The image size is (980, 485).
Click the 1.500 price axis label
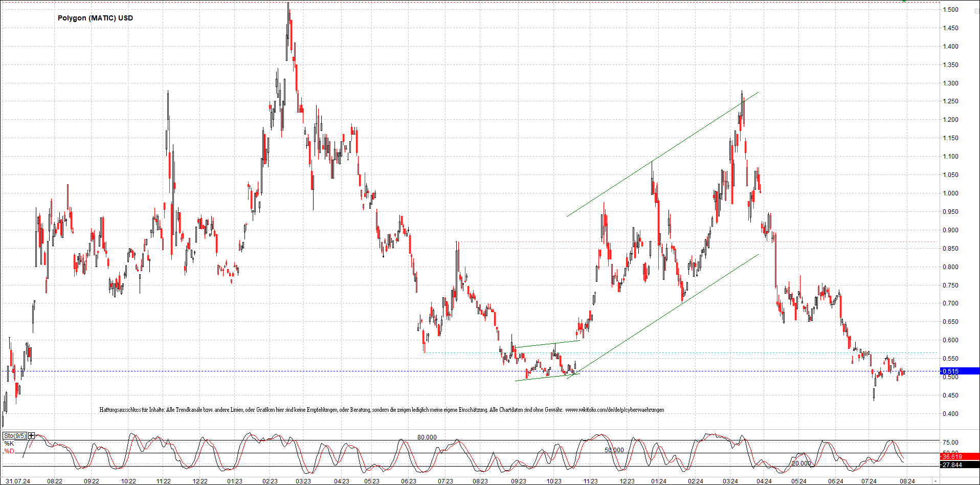[x=951, y=10]
